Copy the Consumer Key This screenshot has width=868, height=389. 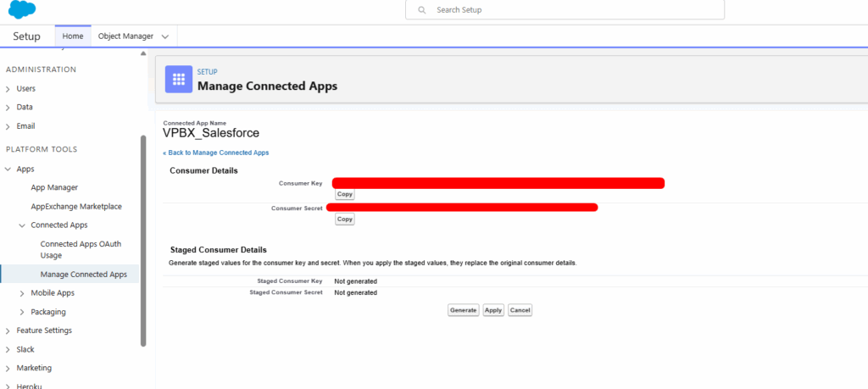344,195
